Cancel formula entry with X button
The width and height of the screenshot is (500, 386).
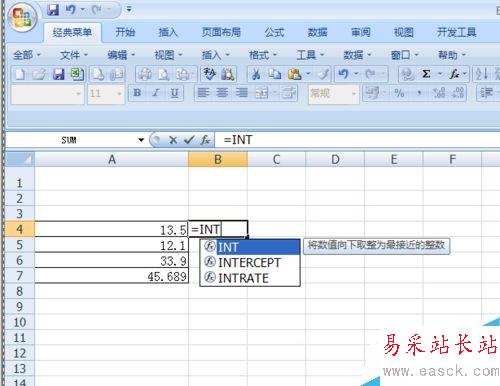coord(173,140)
